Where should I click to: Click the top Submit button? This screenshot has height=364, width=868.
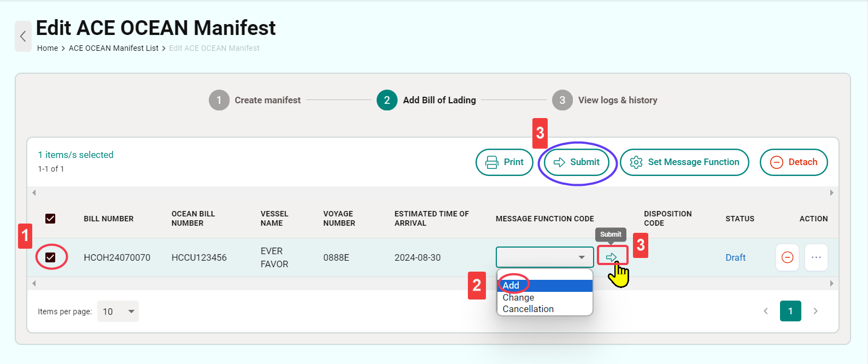pyautogui.click(x=577, y=162)
